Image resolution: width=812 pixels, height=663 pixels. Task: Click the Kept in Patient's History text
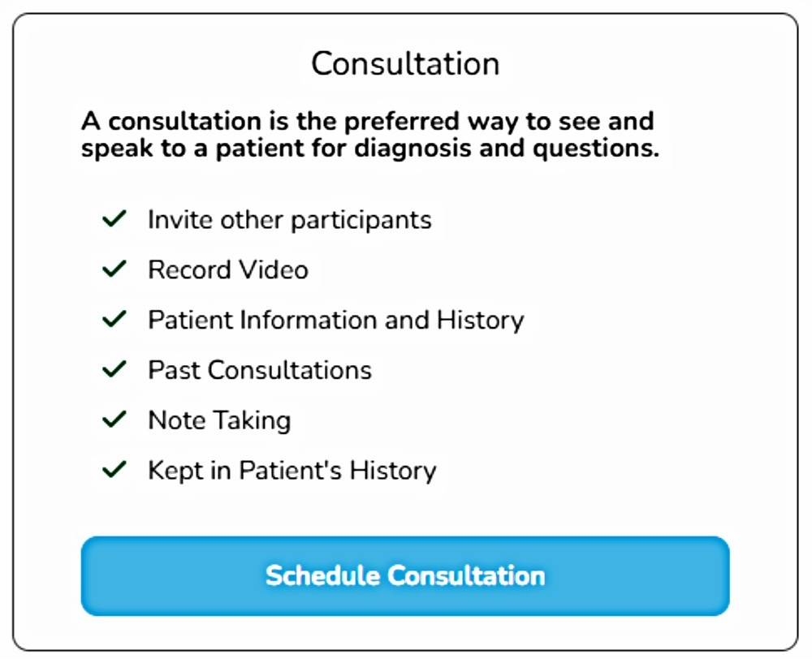pyautogui.click(x=292, y=471)
